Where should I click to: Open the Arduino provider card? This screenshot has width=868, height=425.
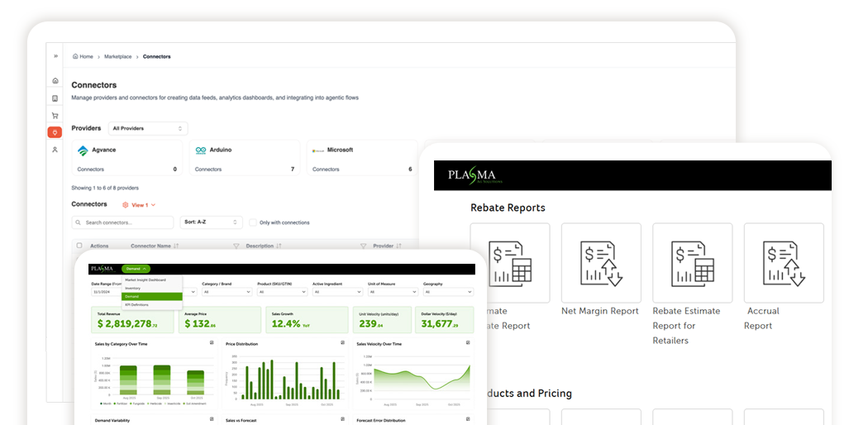coord(244,157)
